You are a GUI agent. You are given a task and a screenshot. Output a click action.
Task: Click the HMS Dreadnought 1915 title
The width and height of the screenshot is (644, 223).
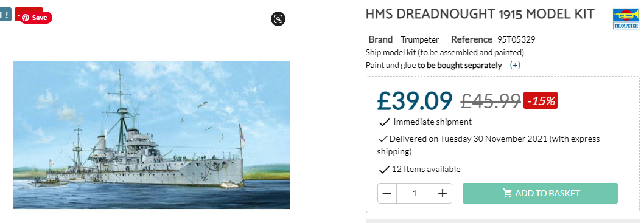[480, 14]
